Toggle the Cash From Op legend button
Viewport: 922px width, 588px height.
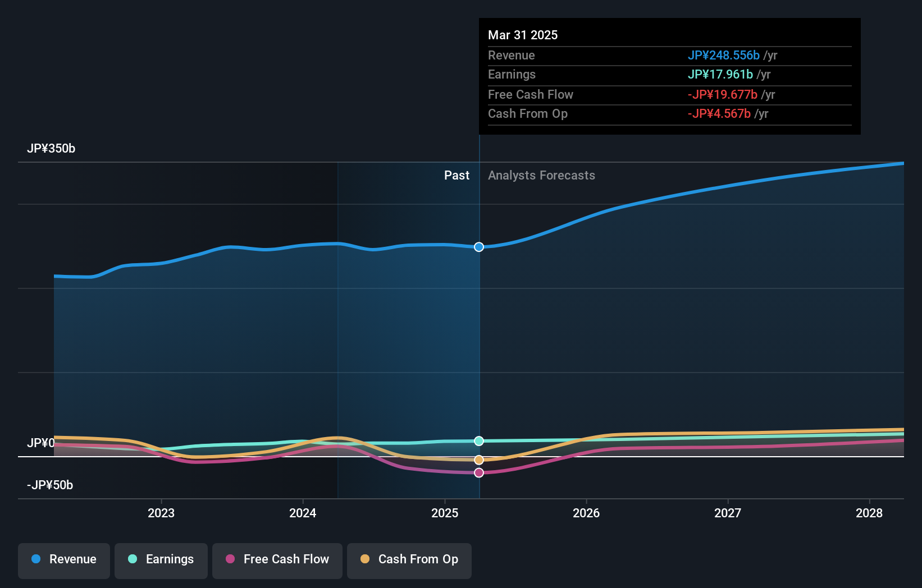[409, 561]
